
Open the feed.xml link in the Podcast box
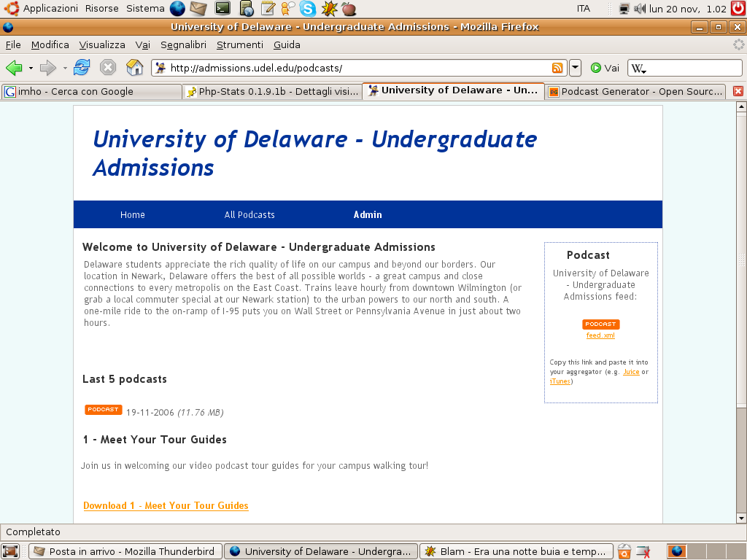pos(600,335)
